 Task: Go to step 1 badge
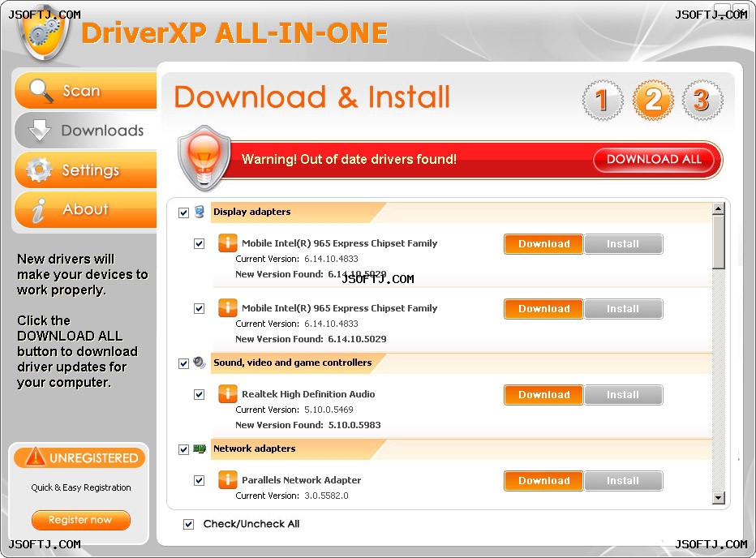pos(602,101)
